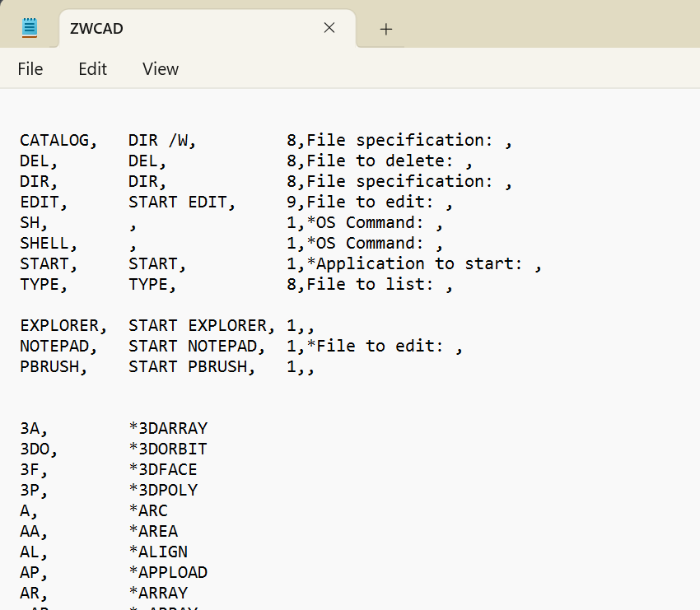
Task: Click the alias '3P,' in text
Action: 34,490
